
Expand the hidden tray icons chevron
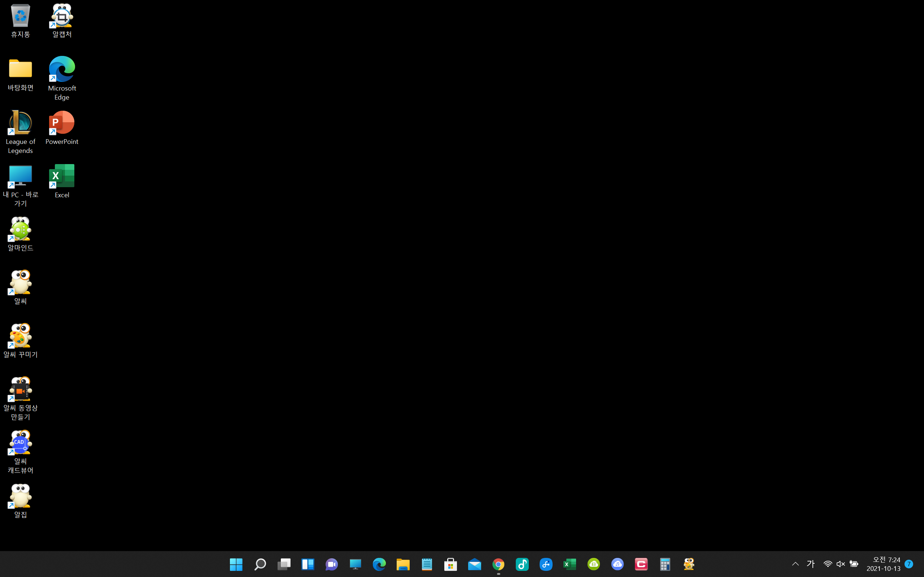point(796,564)
